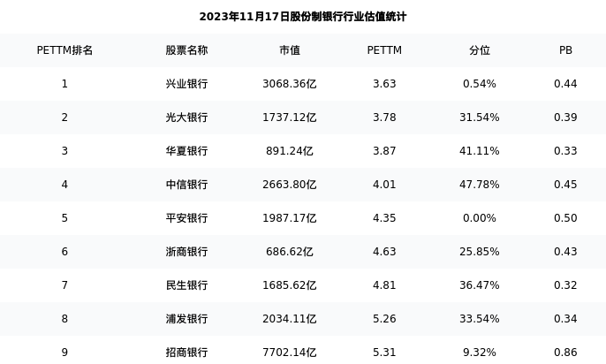606x364 pixels.
Task: Click the PETTM排名 column header
Action: tap(64, 50)
